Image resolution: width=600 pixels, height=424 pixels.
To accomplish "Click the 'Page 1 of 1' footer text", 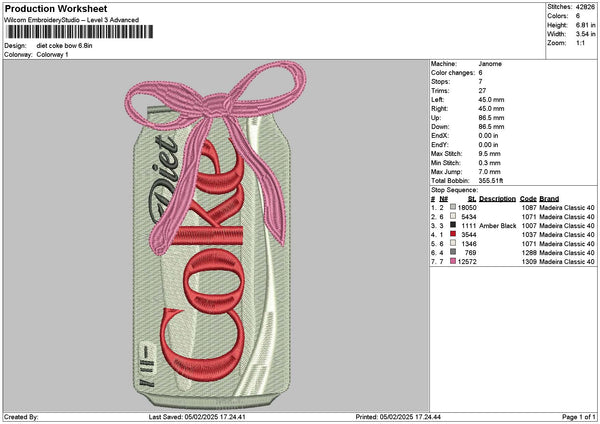I will (579, 417).
